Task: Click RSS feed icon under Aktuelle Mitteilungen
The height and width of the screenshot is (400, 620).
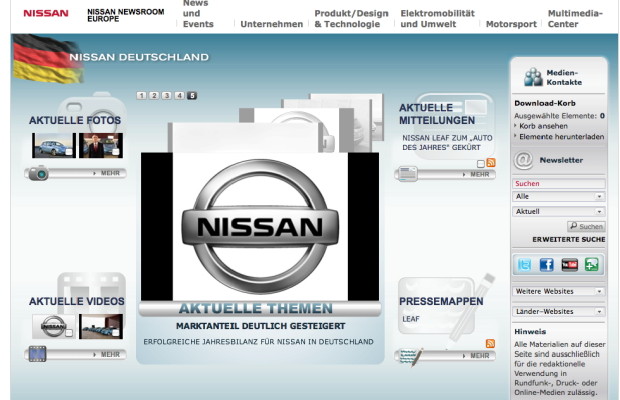Action: [x=491, y=162]
